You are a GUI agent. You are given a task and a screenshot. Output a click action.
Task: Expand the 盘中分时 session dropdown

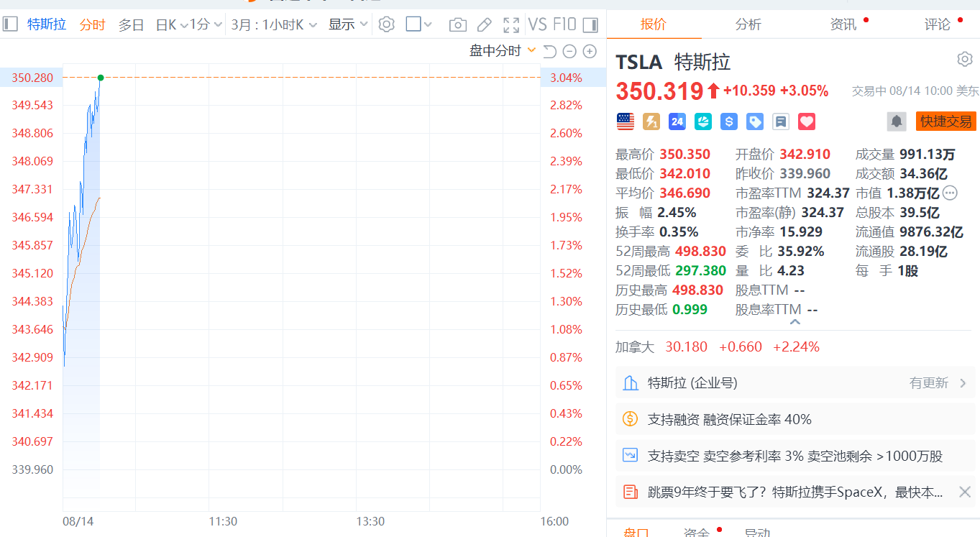532,50
